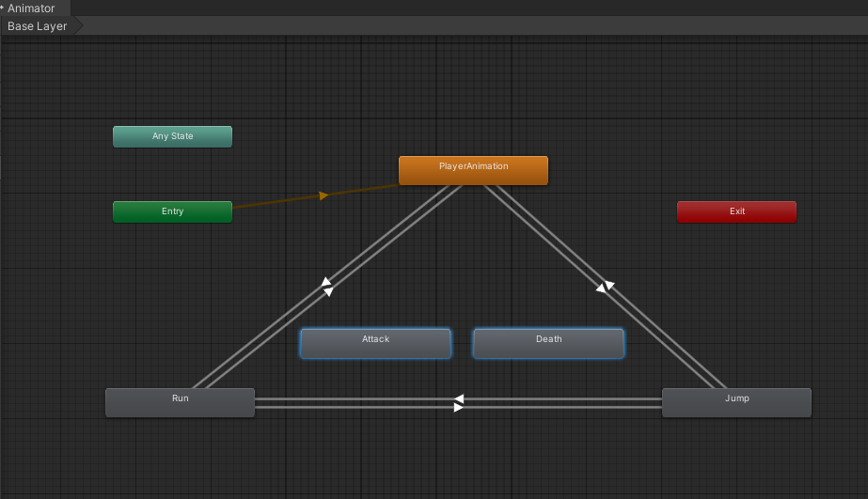Click the Animator tab's small icon
868x499 pixels.
(3, 8)
